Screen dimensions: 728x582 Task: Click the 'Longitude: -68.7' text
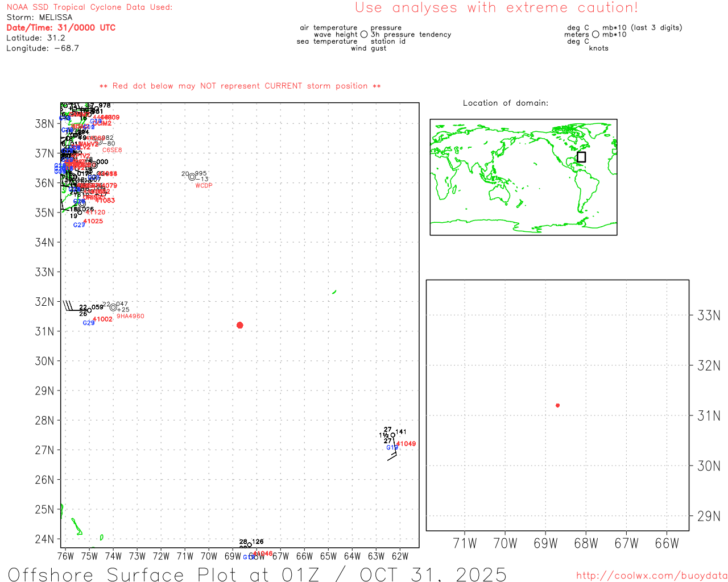(43, 48)
